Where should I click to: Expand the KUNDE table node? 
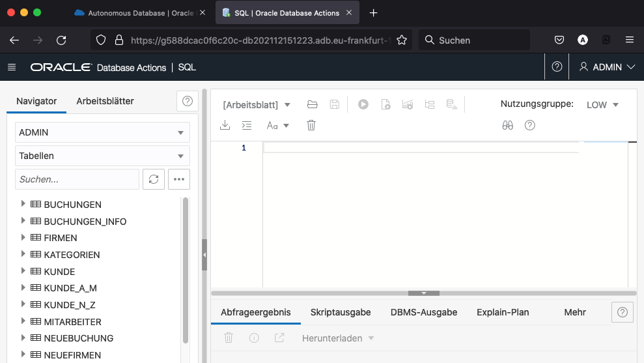pyautogui.click(x=23, y=270)
